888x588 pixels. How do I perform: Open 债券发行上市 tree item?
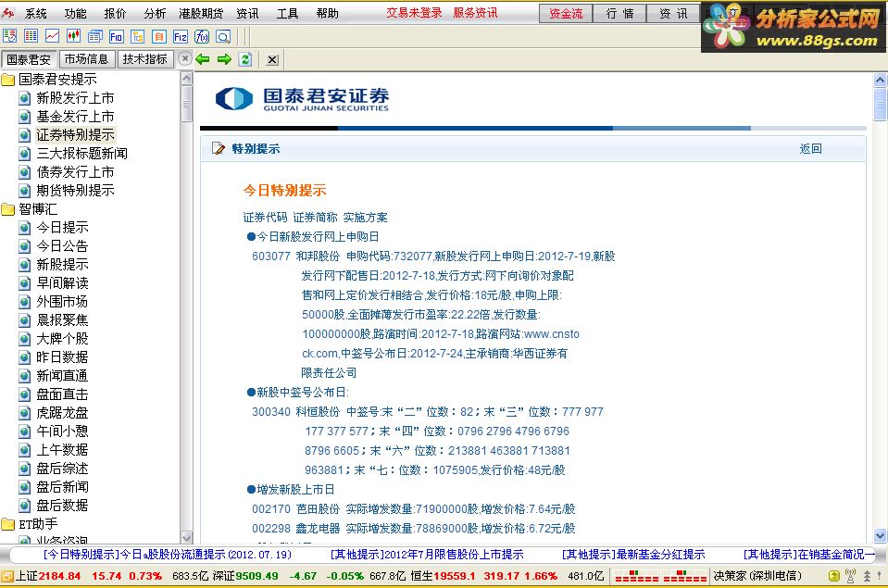[75, 172]
